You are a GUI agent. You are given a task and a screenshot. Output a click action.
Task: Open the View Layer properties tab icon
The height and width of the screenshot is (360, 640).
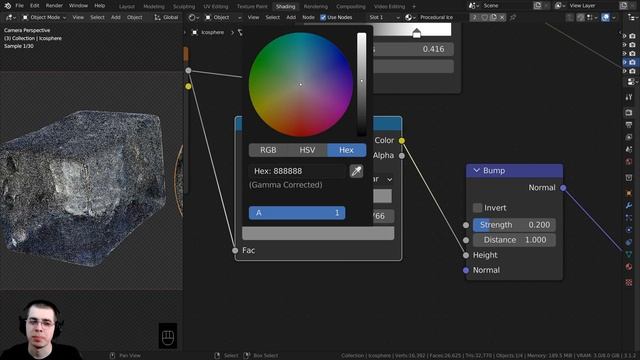629,137
